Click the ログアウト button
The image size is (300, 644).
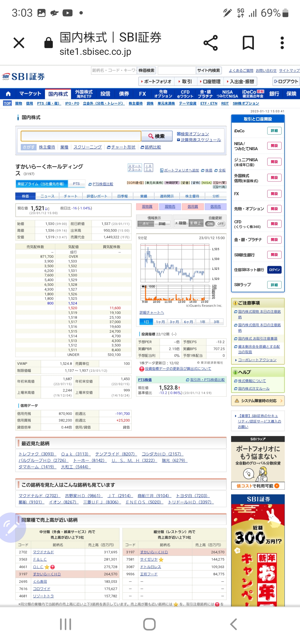[286, 81]
